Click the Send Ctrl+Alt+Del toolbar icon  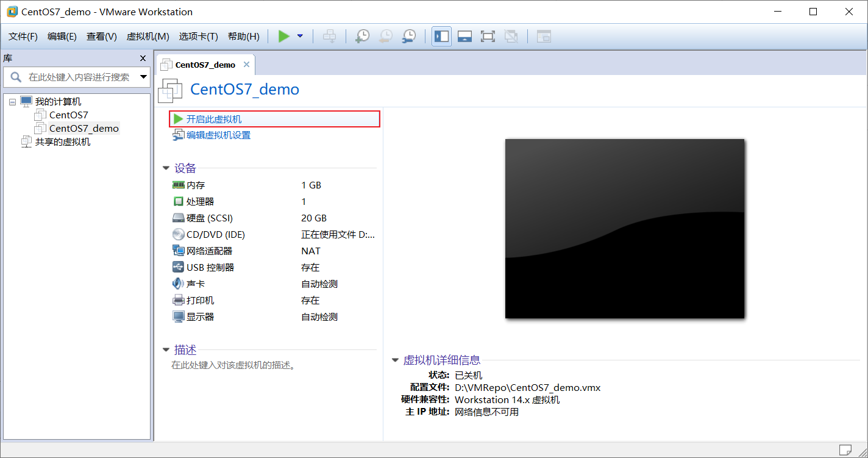pyautogui.click(x=329, y=37)
